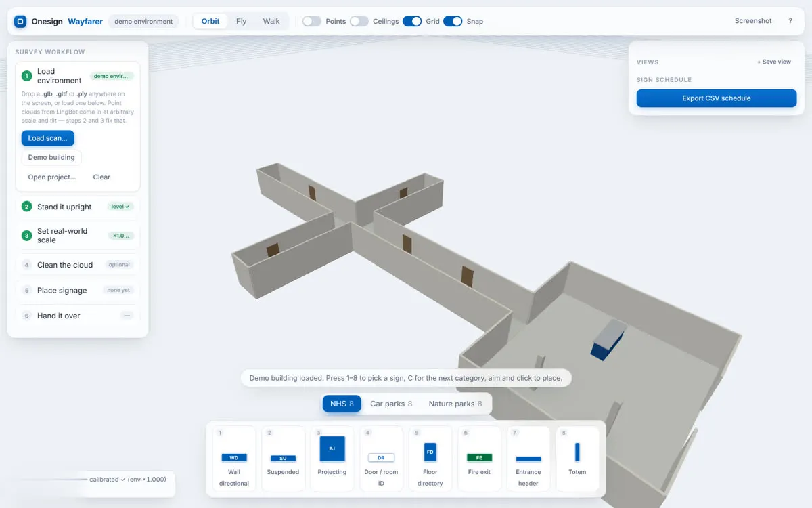Click the Demo building loaded hint message
The image size is (812, 508).
406,378
